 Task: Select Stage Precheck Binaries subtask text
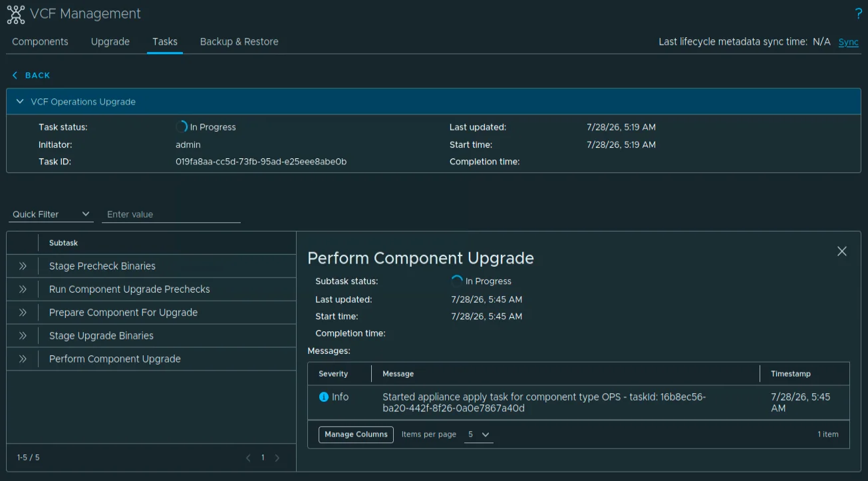pyautogui.click(x=102, y=266)
